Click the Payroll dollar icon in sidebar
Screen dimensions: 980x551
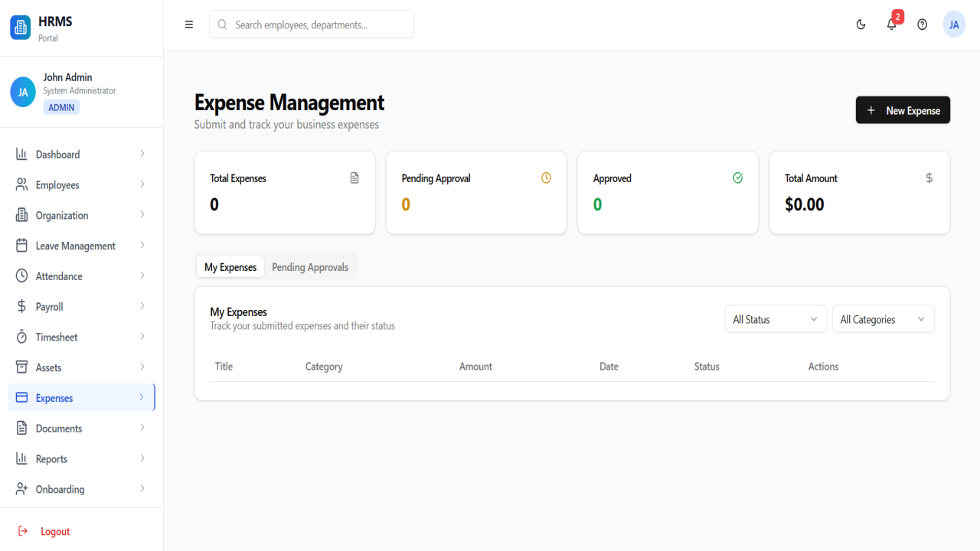pyautogui.click(x=21, y=306)
